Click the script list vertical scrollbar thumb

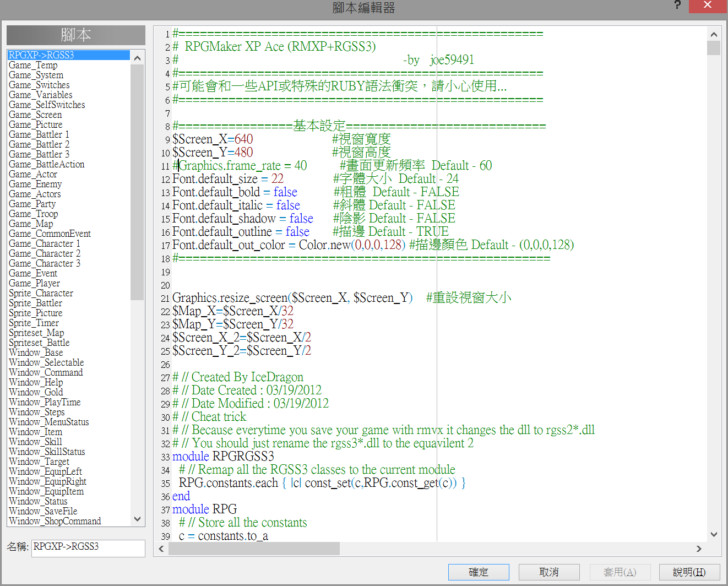tap(137, 182)
